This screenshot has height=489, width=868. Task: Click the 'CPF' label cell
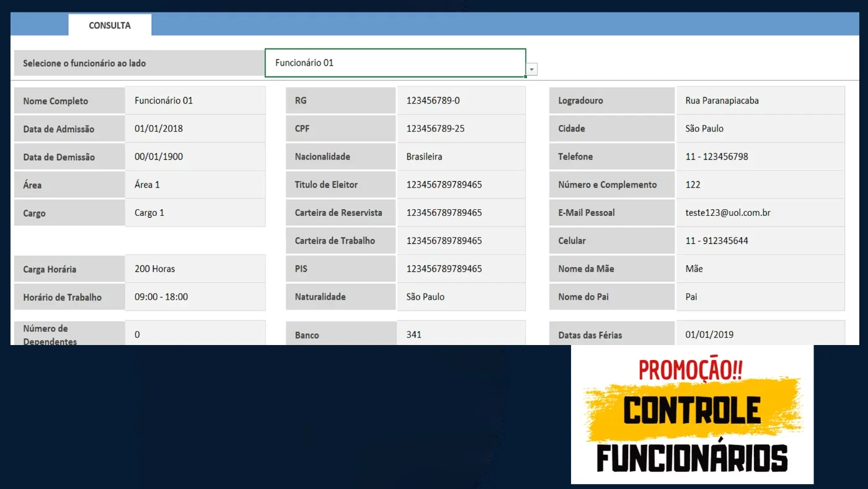[x=340, y=128]
